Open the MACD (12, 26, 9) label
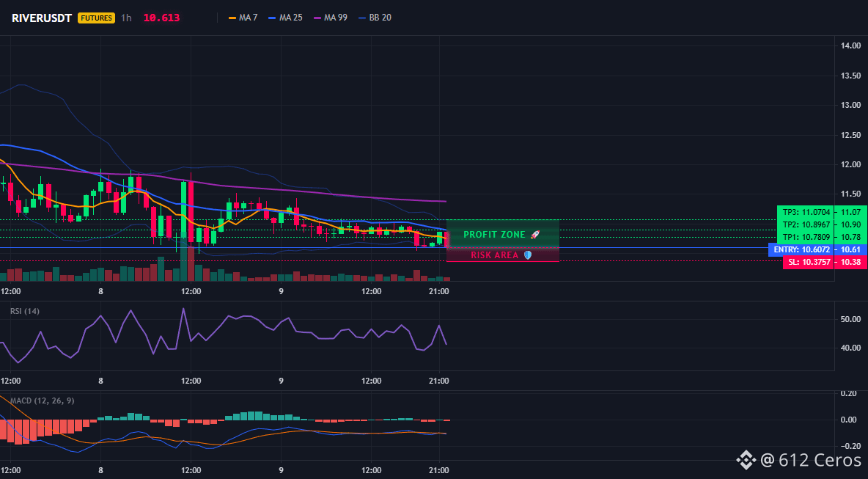 click(43, 400)
